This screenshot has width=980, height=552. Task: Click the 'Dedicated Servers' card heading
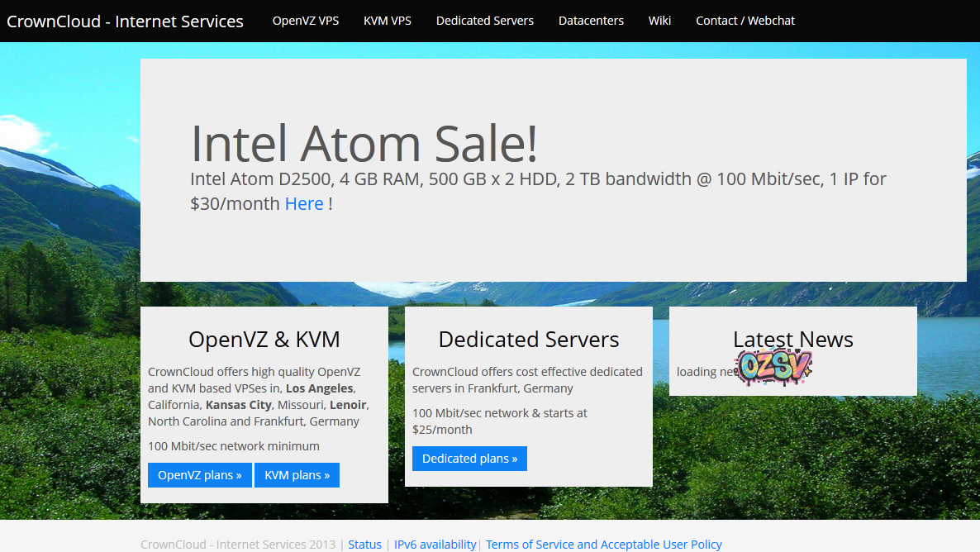pyautogui.click(x=528, y=340)
